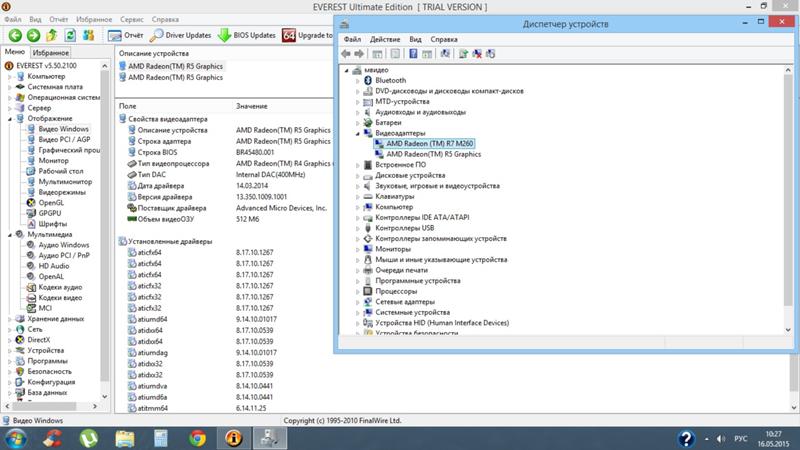Switch to the Избранное tab in sidebar
800x450 pixels.
(x=51, y=53)
